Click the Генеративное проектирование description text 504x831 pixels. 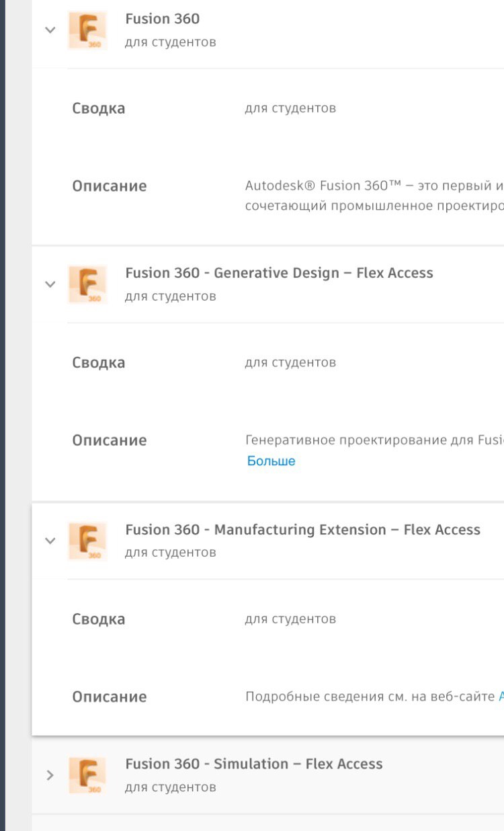[x=374, y=440]
